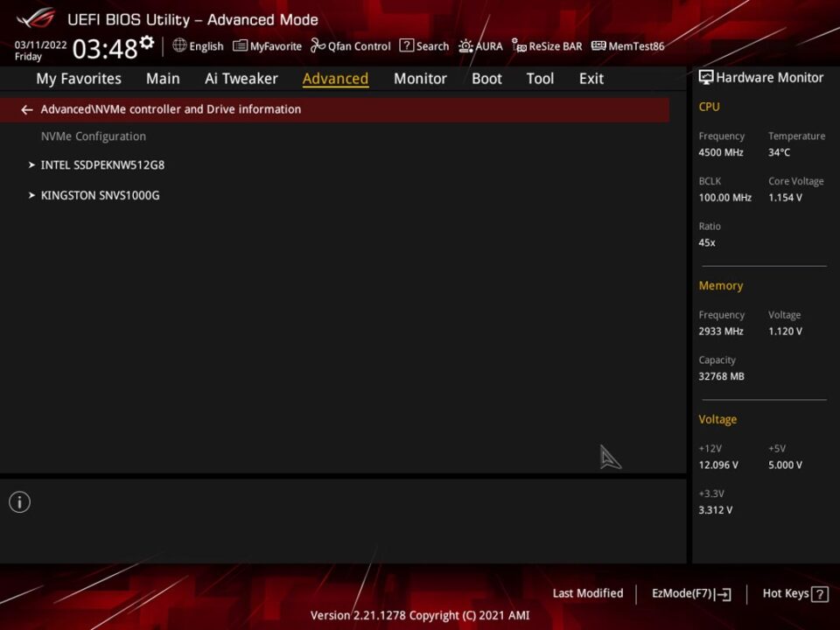840x630 pixels.
Task: Open date and time settings gear
Action: pos(147,42)
